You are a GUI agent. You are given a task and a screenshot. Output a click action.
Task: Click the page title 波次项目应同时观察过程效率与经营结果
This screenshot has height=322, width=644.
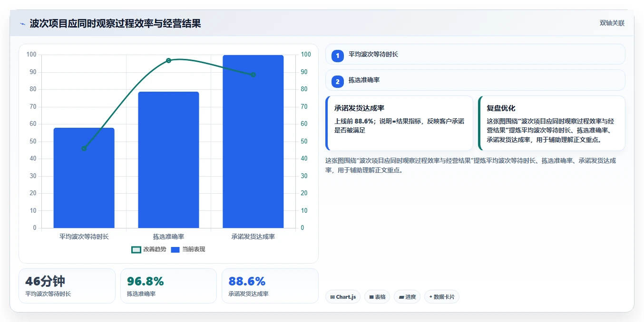pyautogui.click(x=115, y=23)
